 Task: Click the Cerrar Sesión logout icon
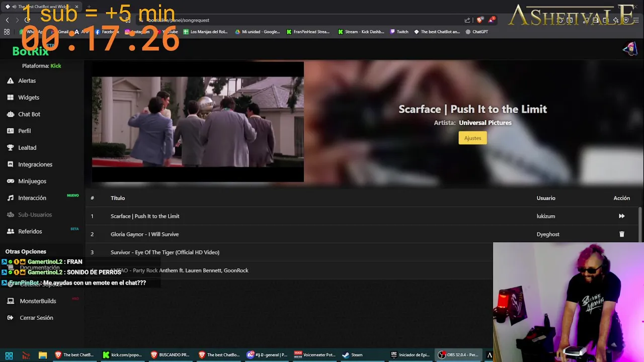pyautogui.click(x=10, y=318)
